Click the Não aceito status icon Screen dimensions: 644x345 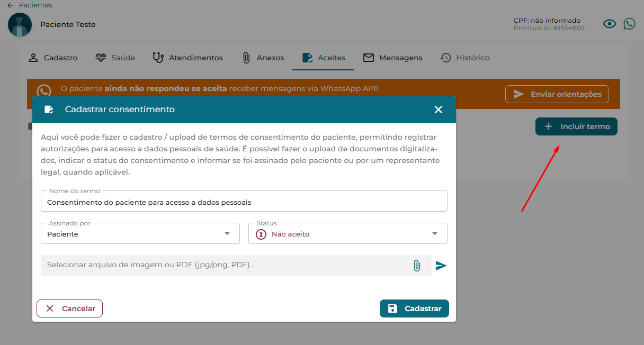261,234
